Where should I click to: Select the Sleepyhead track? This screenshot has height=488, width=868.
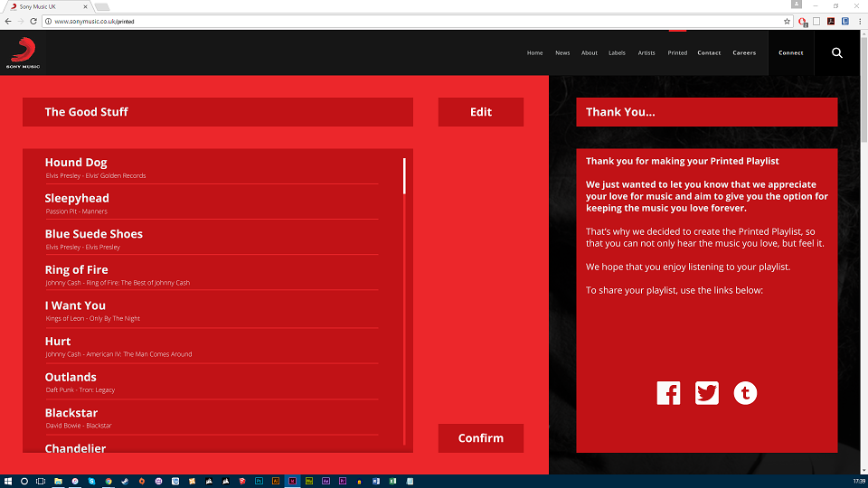point(212,203)
